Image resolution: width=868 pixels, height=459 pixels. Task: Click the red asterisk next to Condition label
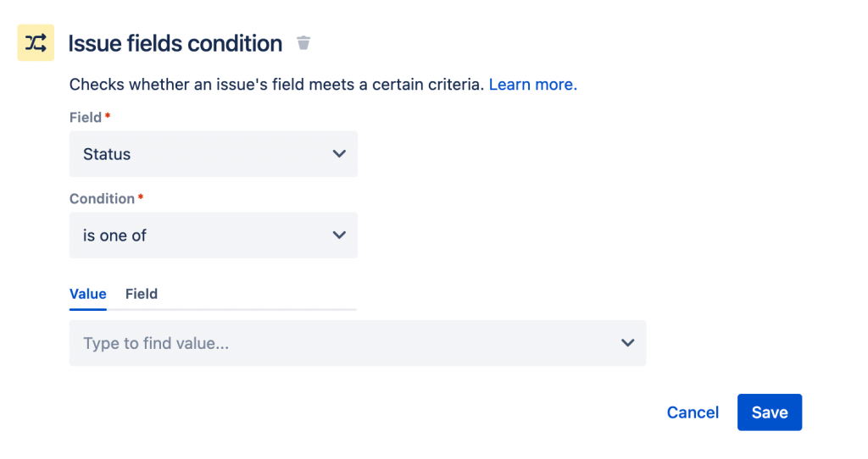(x=141, y=197)
